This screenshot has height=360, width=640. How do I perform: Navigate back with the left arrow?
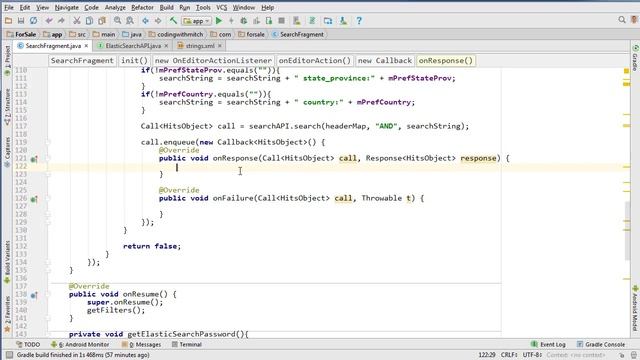(x=145, y=20)
